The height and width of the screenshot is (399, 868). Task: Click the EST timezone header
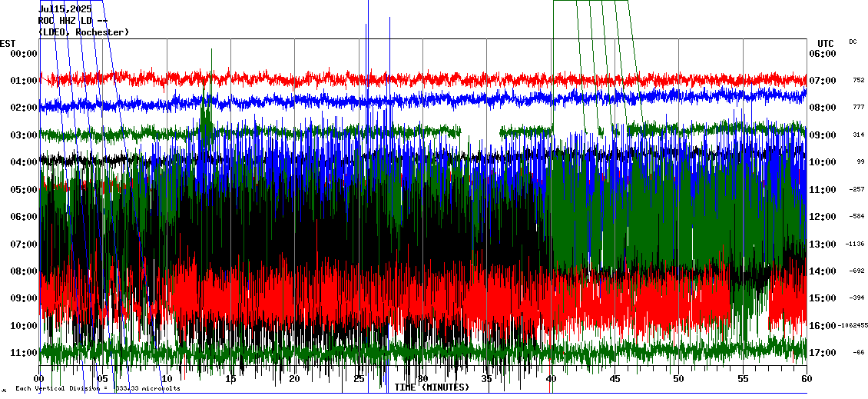click(8, 43)
